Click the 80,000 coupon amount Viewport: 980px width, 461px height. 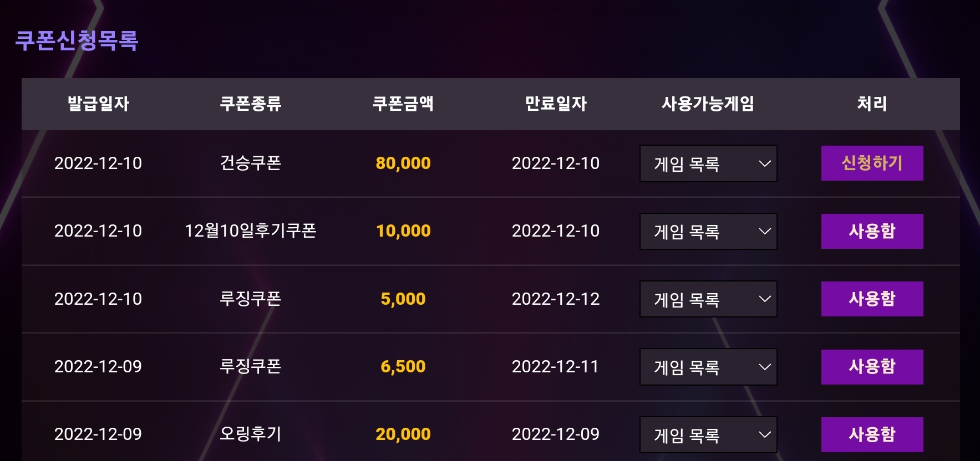point(403,163)
